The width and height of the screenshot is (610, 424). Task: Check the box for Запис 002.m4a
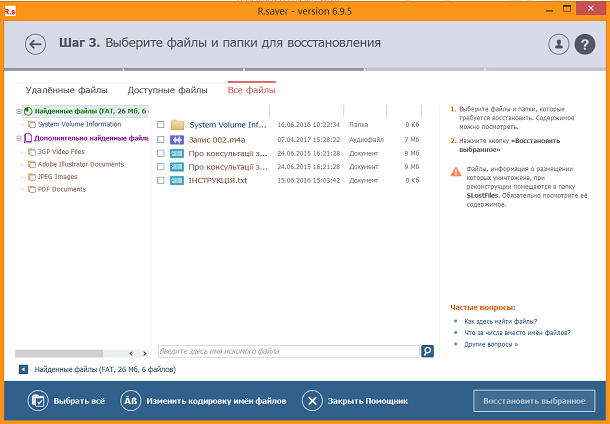coord(160,139)
